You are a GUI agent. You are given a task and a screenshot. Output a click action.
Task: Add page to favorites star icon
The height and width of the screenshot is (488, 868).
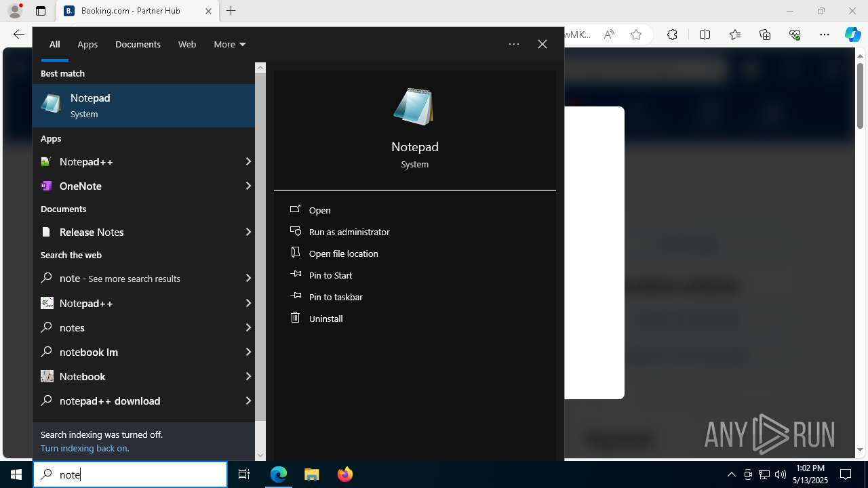(636, 35)
